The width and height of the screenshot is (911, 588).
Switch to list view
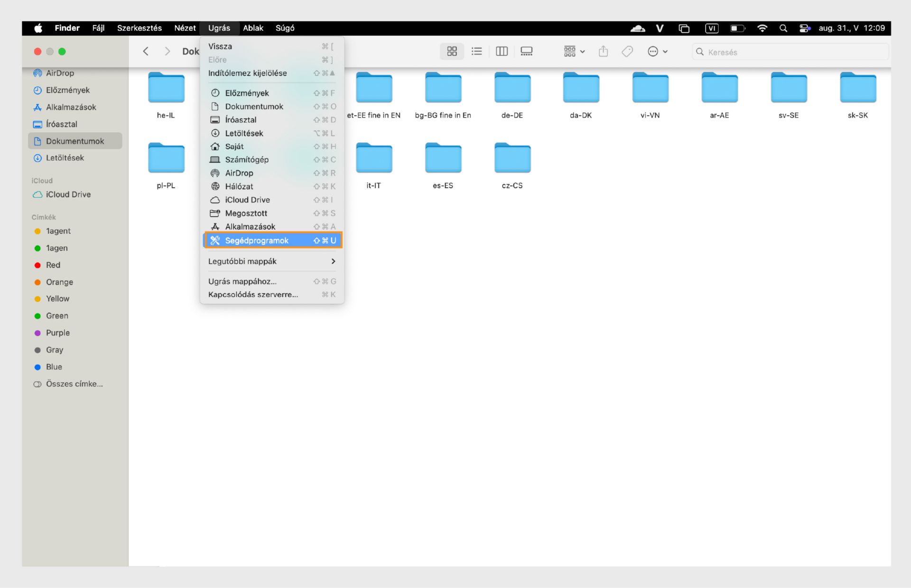pos(476,51)
